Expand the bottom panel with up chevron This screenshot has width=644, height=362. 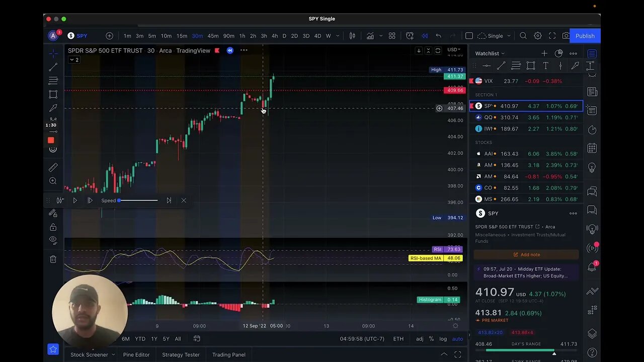(x=444, y=354)
